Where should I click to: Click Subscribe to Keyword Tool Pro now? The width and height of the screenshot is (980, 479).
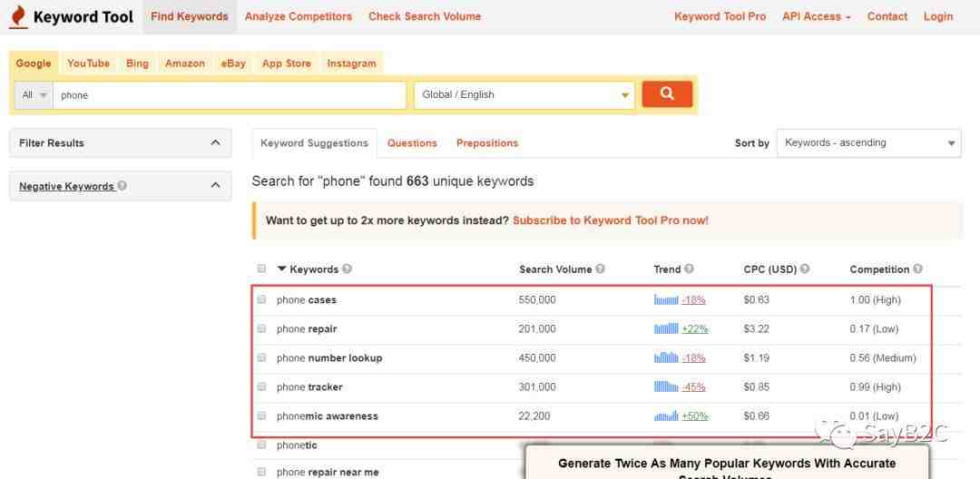[x=611, y=220]
